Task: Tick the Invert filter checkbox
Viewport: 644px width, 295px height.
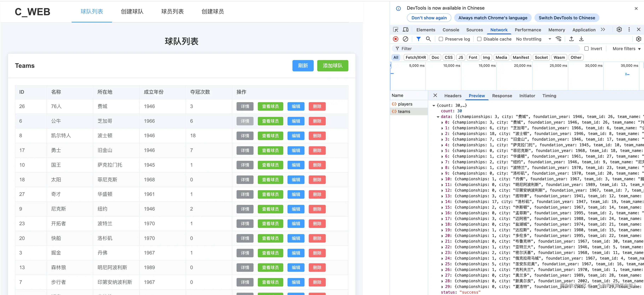Action: point(586,49)
